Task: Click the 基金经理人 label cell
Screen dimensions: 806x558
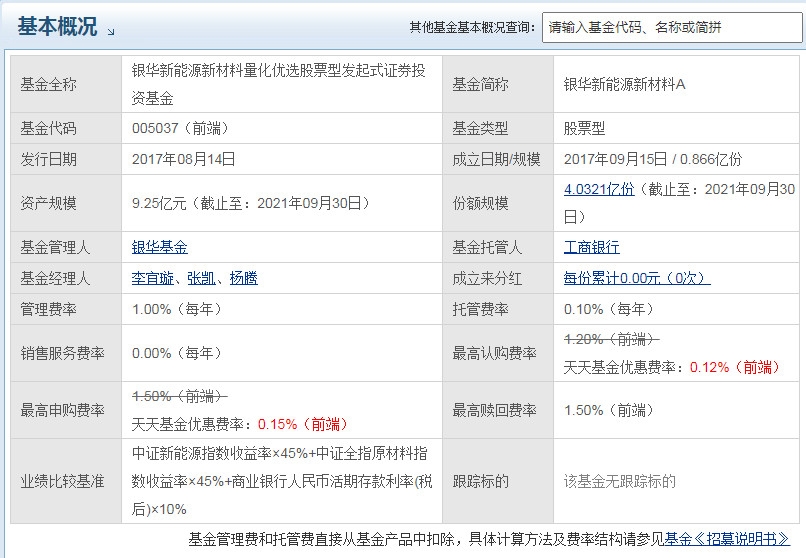Action: click(66, 278)
